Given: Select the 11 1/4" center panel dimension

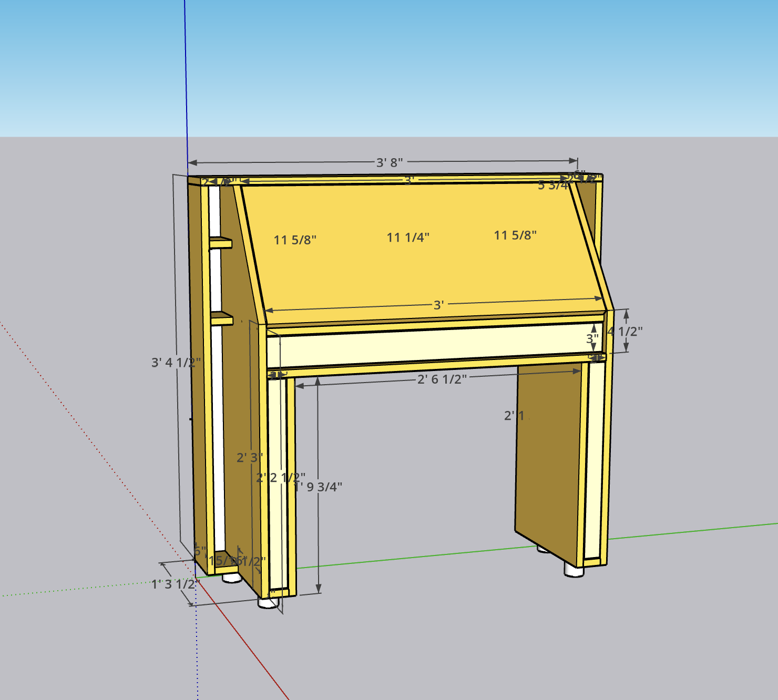Looking at the screenshot, I should 408,238.
